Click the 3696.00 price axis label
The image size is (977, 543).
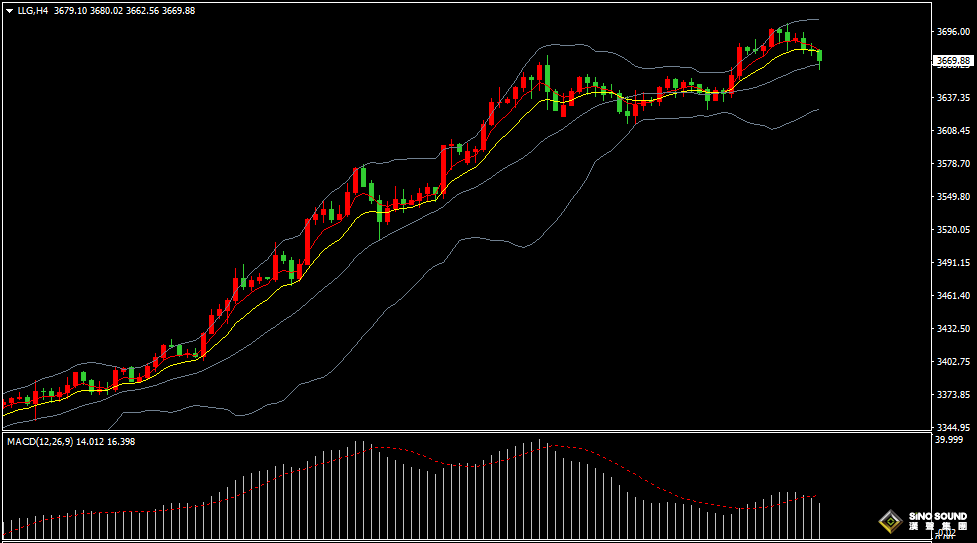tap(953, 31)
